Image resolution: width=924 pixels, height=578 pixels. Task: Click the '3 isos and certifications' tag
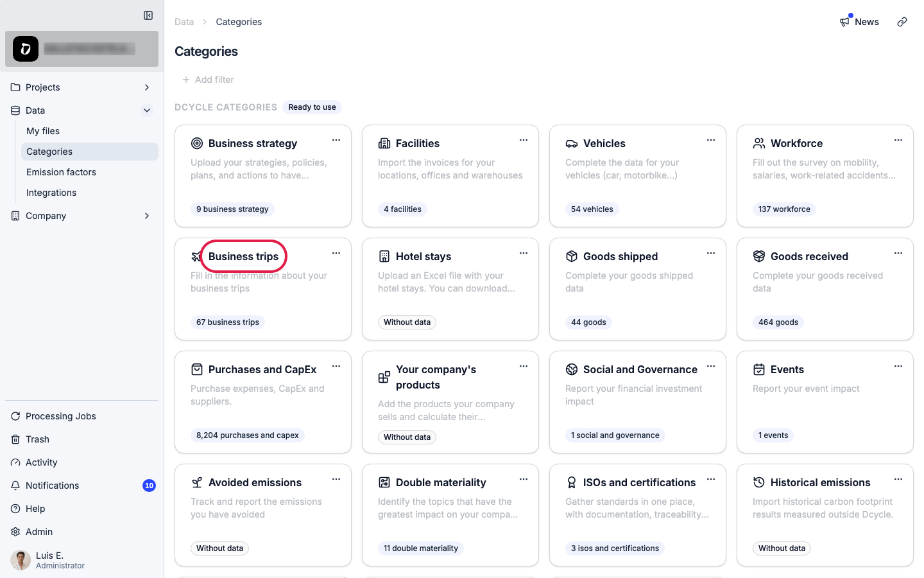point(615,548)
